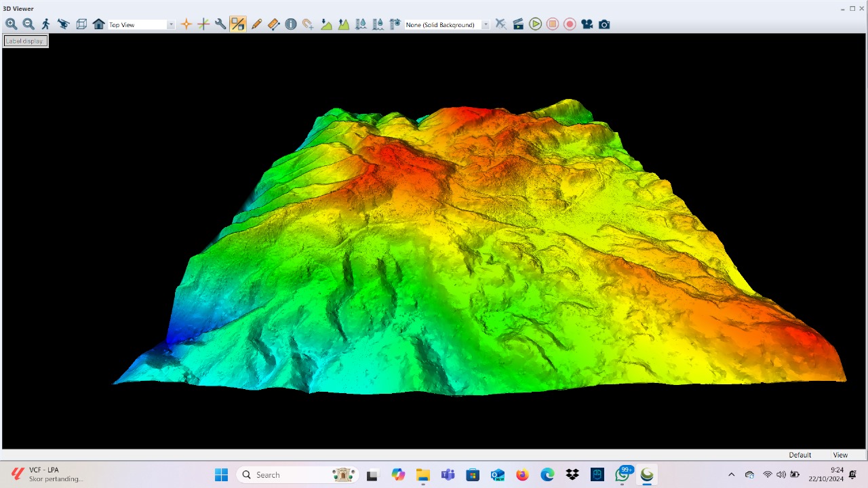This screenshot has height=488, width=868.
Task: Capture screenshot with the photo camera icon
Action: pyautogui.click(x=604, y=24)
